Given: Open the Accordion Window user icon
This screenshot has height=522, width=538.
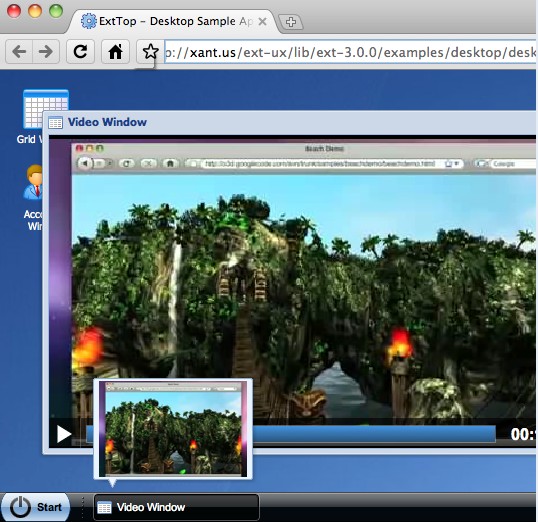Looking at the screenshot, I should (33, 182).
